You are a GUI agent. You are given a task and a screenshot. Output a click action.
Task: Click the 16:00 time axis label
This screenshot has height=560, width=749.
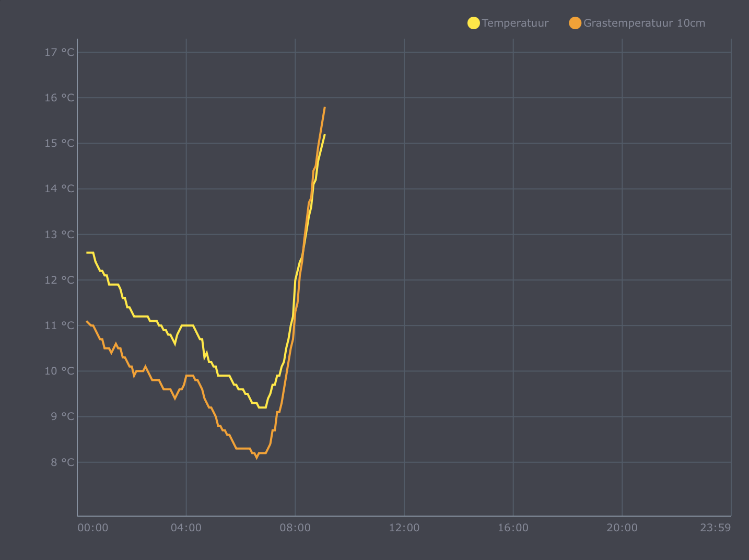click(x=513, y=528)
